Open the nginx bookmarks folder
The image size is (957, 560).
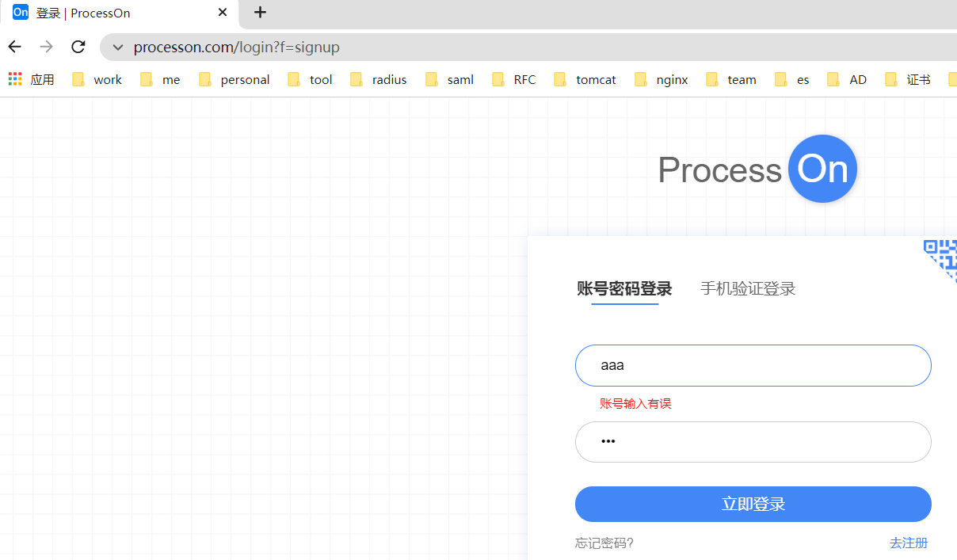click(662, 79)
